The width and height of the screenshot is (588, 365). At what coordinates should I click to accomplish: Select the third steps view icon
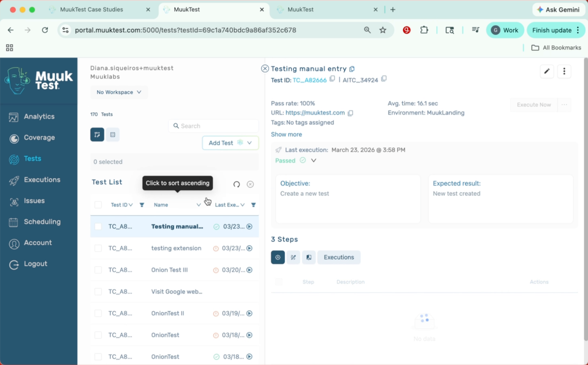point(309,257)
